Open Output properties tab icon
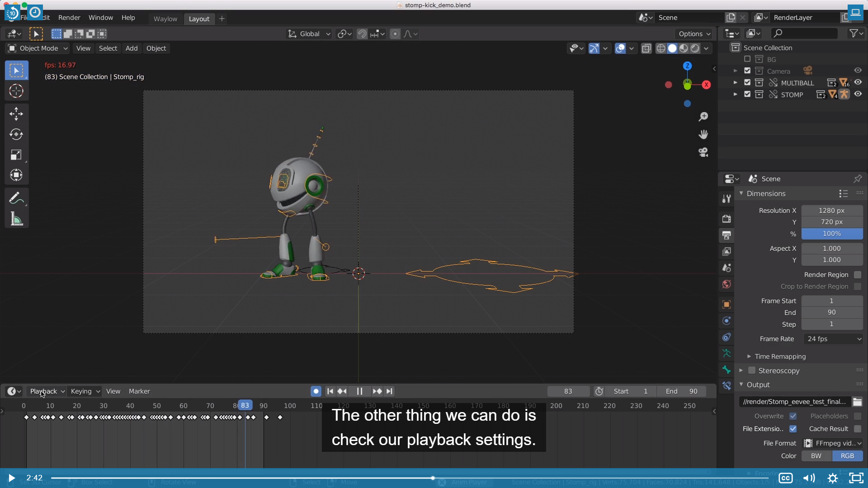Image resolution: width=868 pixels, height=488 pixels. [726, 235]
